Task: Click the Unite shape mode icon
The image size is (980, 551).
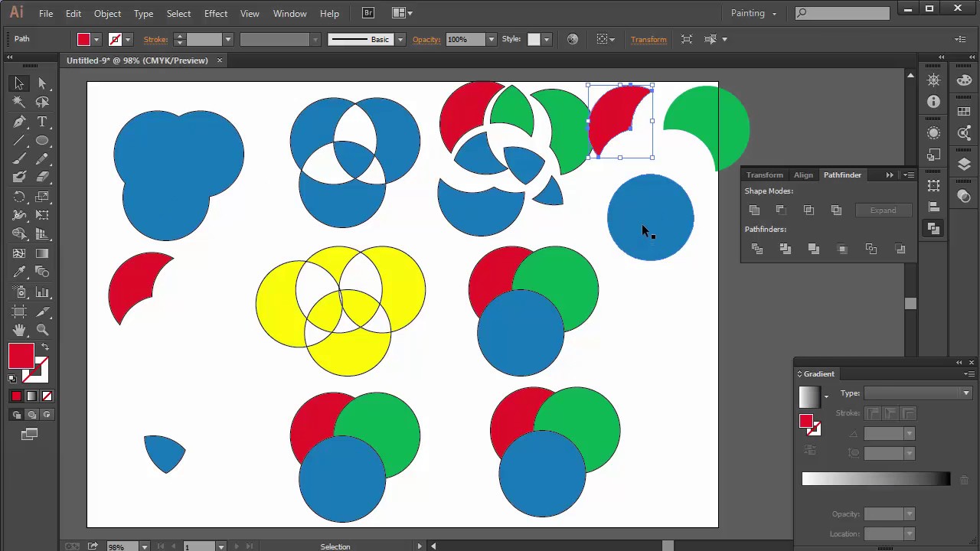Action: coord(755,210)
